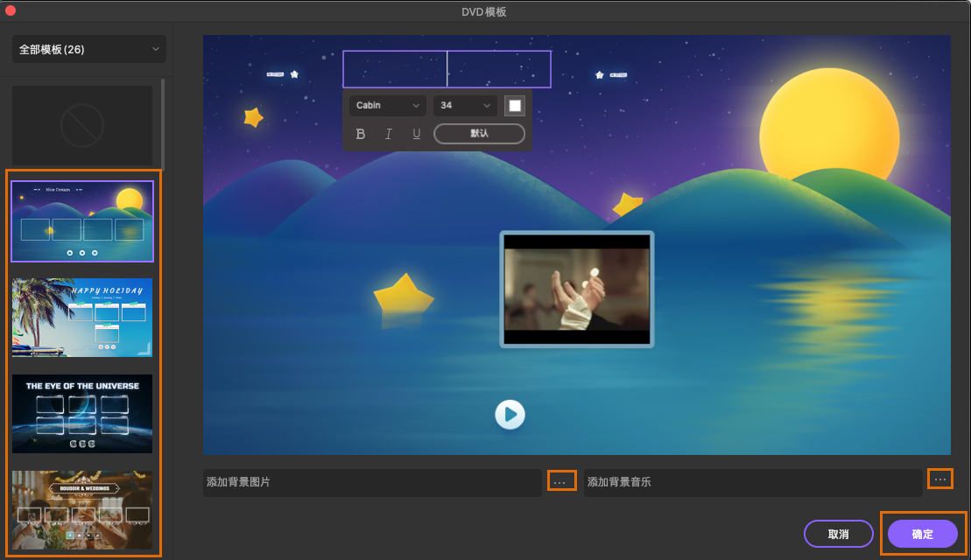Screen dimensions: 971x560
Task: Click the template list scrollbar
Action: [163, 123]
